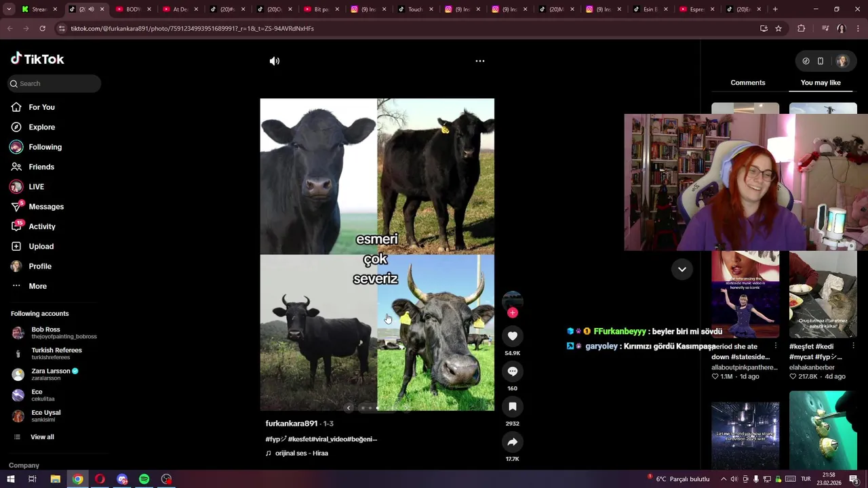Open the profile avatar menu top right
Screen dimensions: 868x488
pyautogui.click(x=842, y=61)
